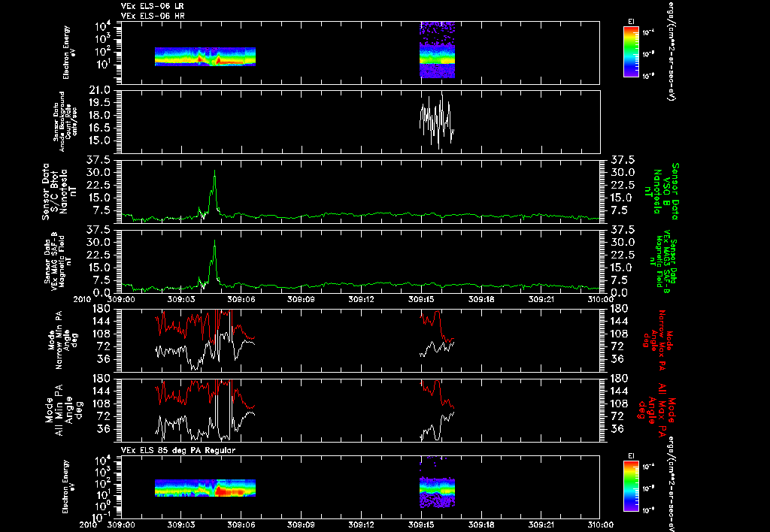Screen dimensions: 770x532
Task: Click the 309:21 label on the bottom time axis
Action: [x=541, y=524]
